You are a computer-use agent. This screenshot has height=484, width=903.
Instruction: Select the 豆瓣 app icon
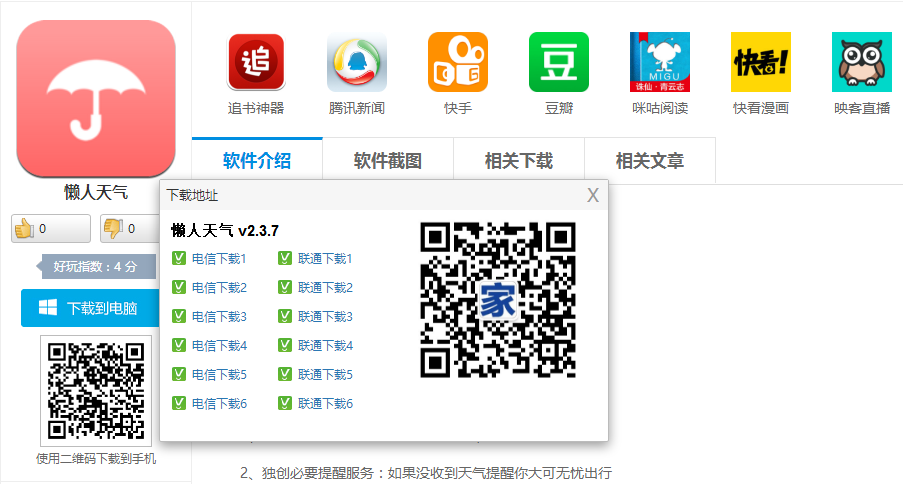[558, 62]
